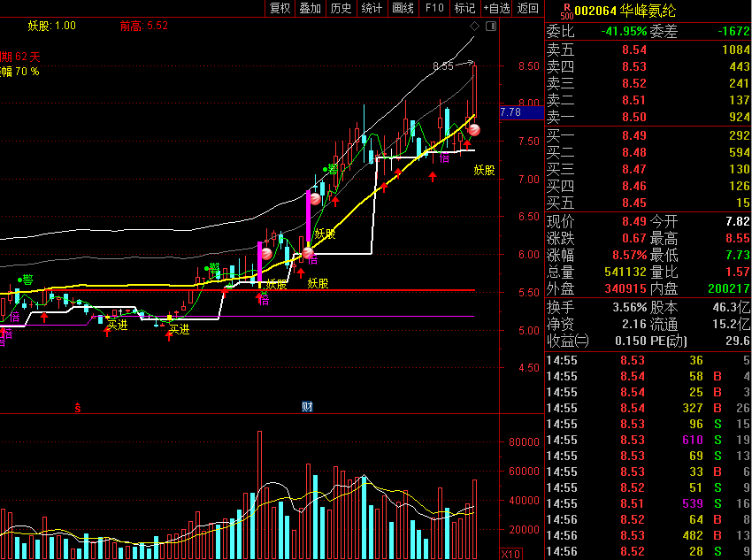
Task: Click the 总量 541132 value
Action: (625, 272)
